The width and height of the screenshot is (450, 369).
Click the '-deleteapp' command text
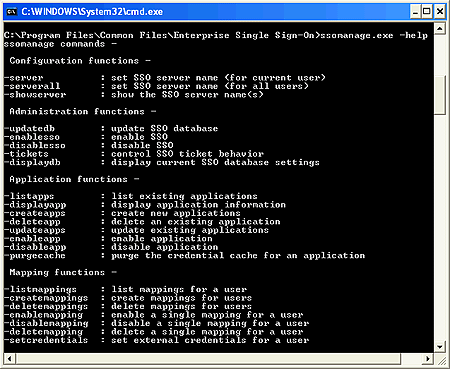click(x=32, y=222)
